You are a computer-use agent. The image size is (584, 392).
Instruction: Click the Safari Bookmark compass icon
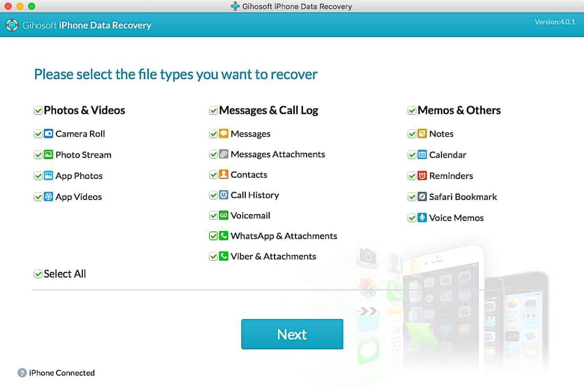click(x=422, y=196)
